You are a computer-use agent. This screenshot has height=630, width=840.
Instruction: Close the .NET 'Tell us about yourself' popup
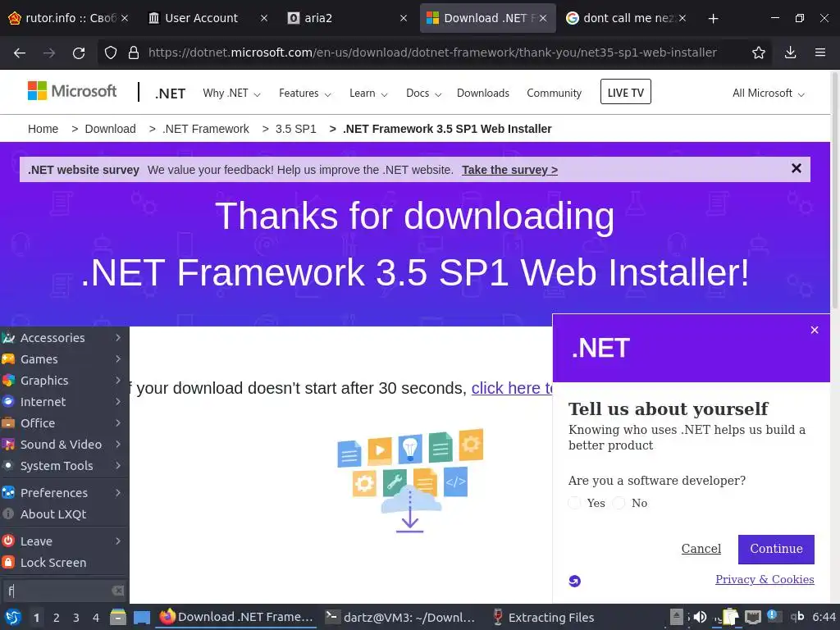pos(815,330)
